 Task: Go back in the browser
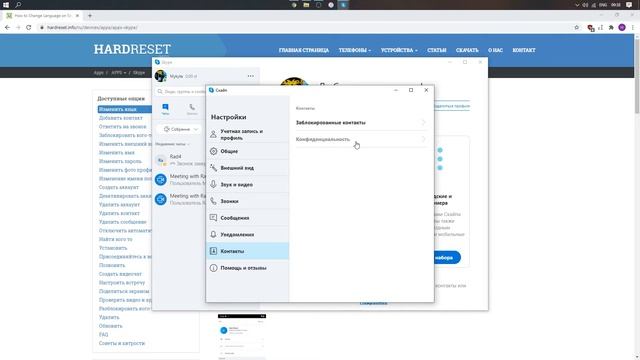[x=7, y=27]
